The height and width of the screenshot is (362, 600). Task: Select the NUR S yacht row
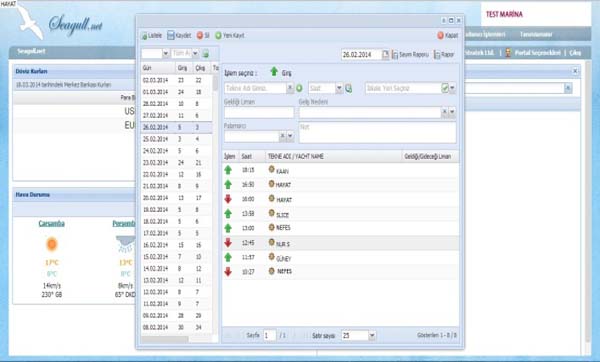tap(341, 243)
